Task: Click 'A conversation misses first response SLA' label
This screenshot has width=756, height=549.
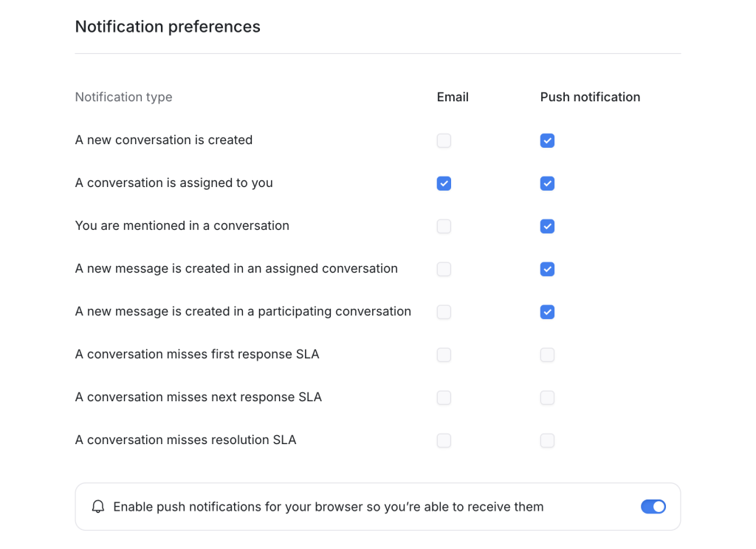Action: [196, 354]
